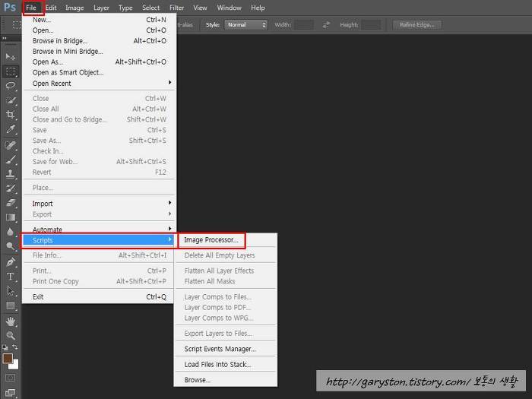Expand the Import submenu
This screenshot has width=532, height=399.
(100, 204)
